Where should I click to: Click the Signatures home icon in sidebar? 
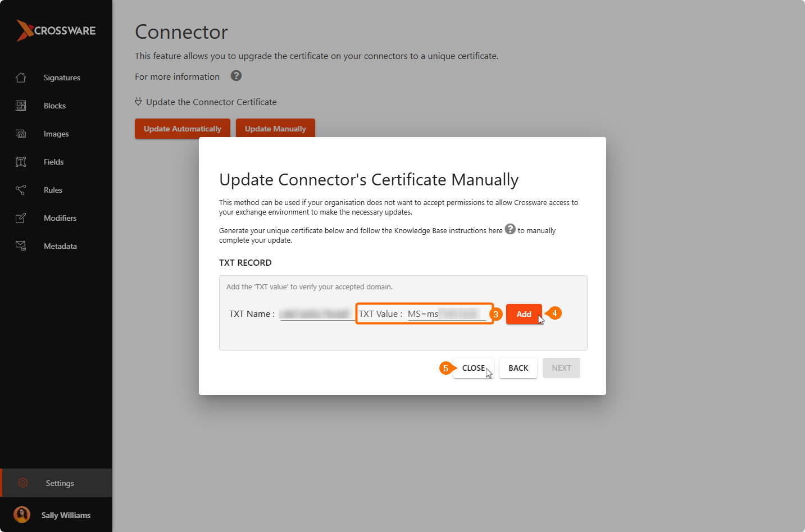click(x=21, y=78)
